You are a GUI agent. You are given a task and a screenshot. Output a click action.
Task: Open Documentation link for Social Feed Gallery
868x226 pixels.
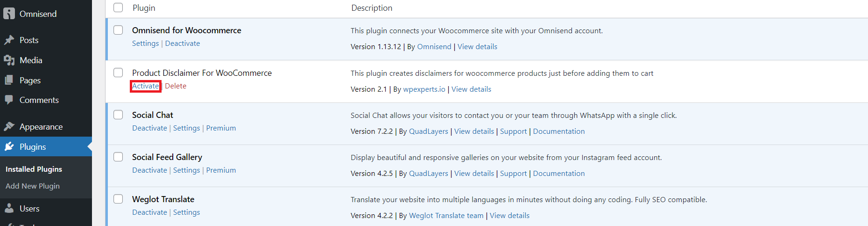pyautogui.click(x=559, y=174)
